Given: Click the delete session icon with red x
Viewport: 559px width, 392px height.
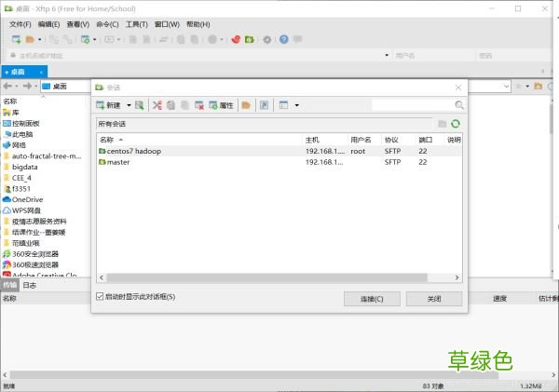Looking at the screenshot, I should tap(199, 105).
